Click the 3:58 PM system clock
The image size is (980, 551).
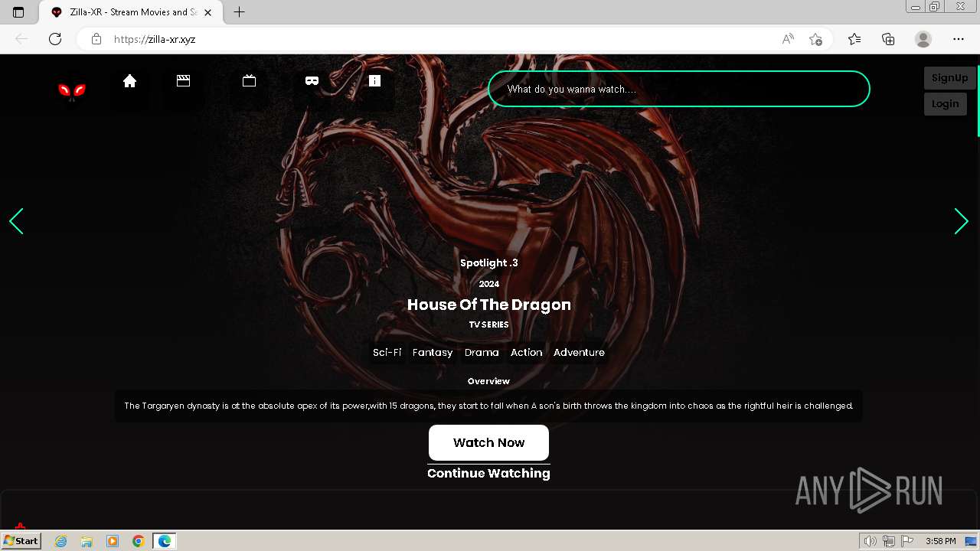pyautogui.click(x=941, y=541)
